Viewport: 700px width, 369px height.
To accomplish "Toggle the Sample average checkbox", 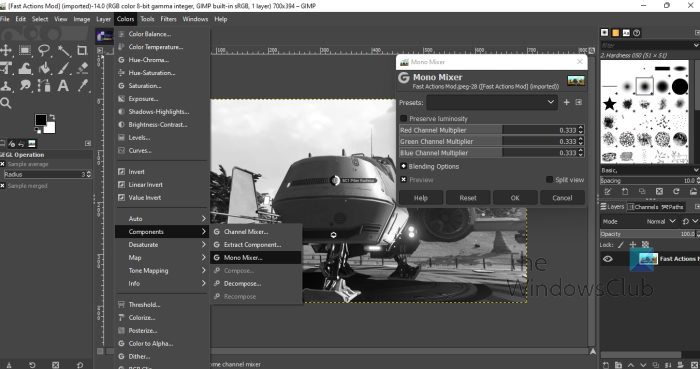I will coord(2,164).
